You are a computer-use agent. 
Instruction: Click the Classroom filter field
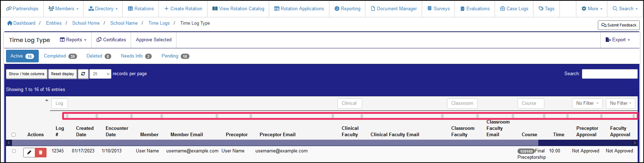click(462, 103)
